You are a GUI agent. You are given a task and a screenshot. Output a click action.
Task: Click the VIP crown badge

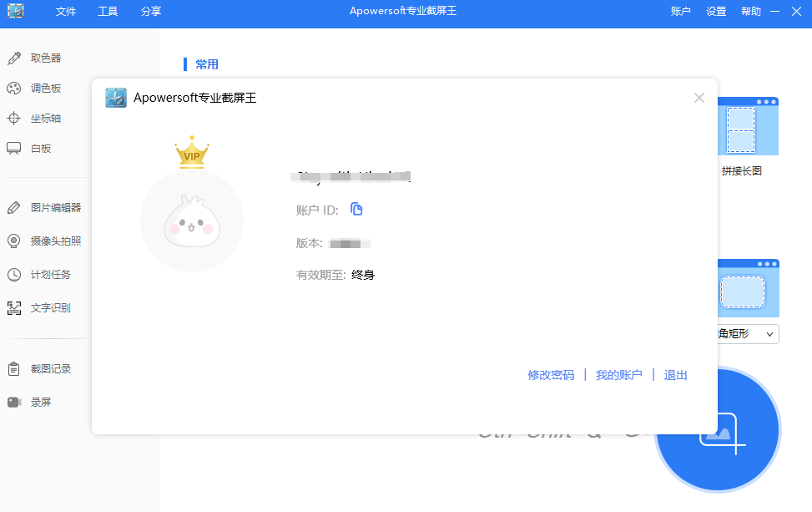[x=192, y=152]
